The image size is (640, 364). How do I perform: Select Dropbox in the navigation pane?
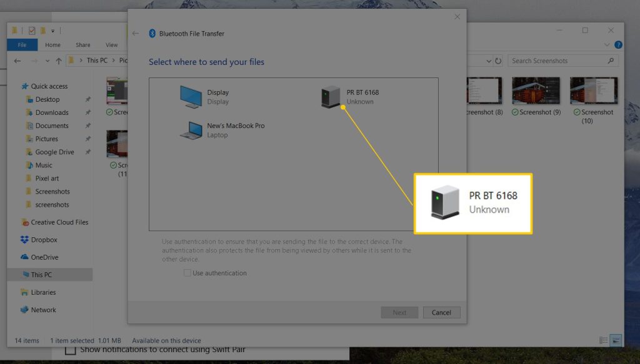44,240
